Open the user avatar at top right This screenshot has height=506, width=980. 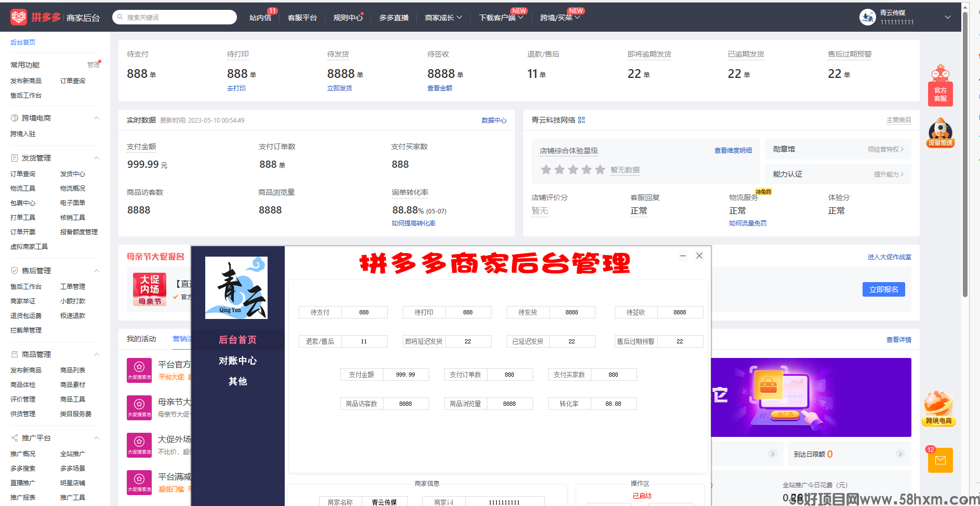click(x=867, y=17)
